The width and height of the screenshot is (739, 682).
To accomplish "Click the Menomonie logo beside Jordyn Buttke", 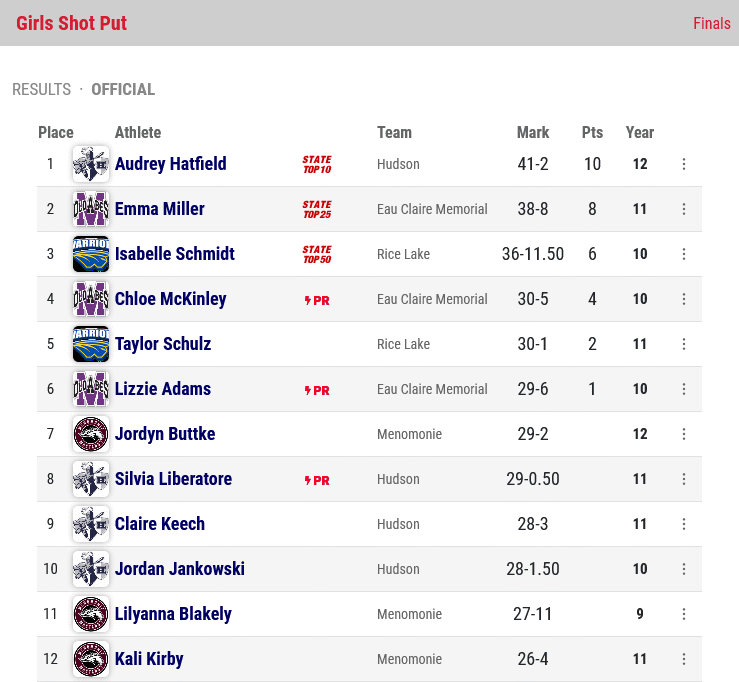I will (91, 434).
